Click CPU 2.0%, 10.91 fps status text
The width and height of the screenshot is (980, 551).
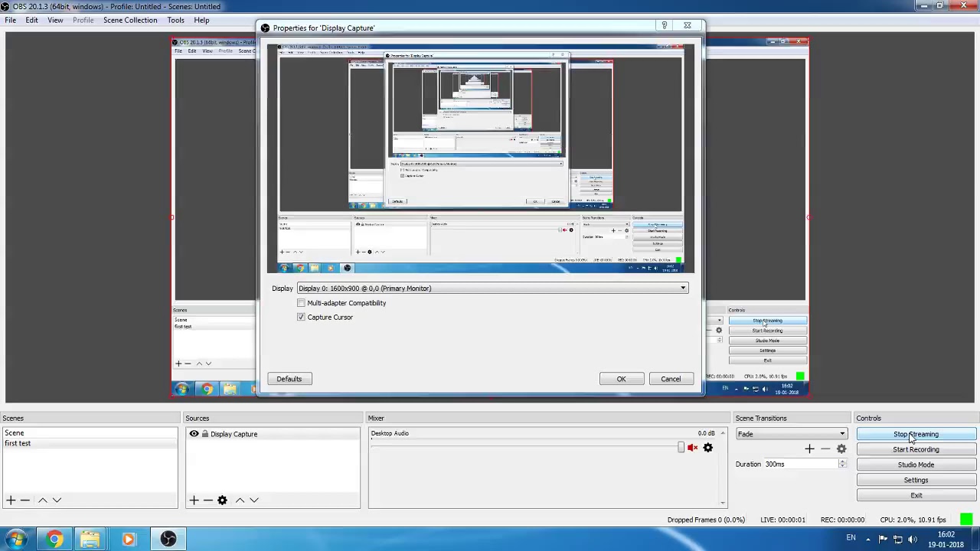[913, 520]
